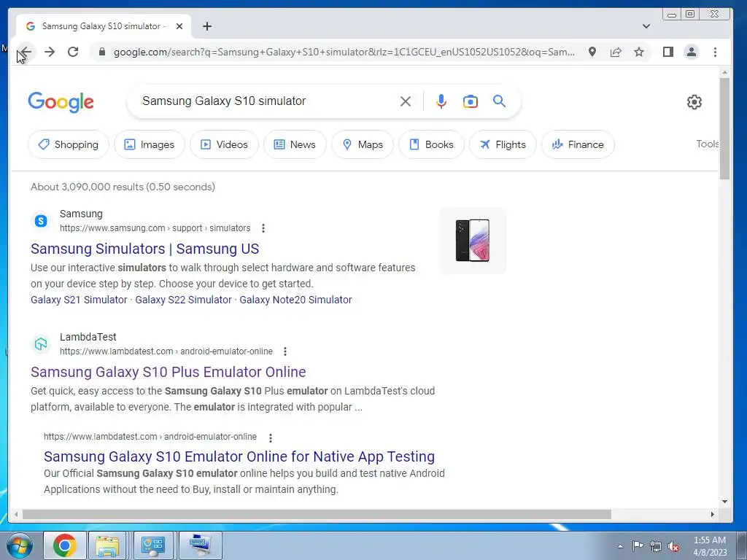Click the forward navigation arrow
This screenshot has width=747, height=560.
pyautogui.click(x=50, y=52)
